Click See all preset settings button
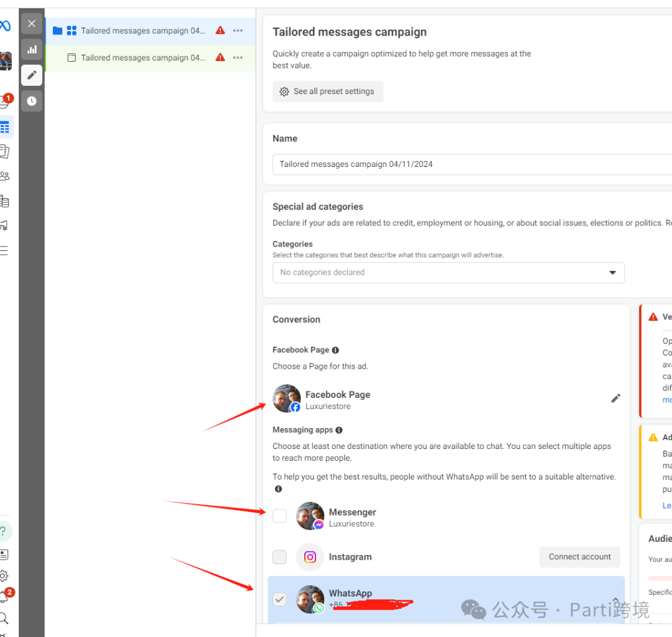 [328, 92]
